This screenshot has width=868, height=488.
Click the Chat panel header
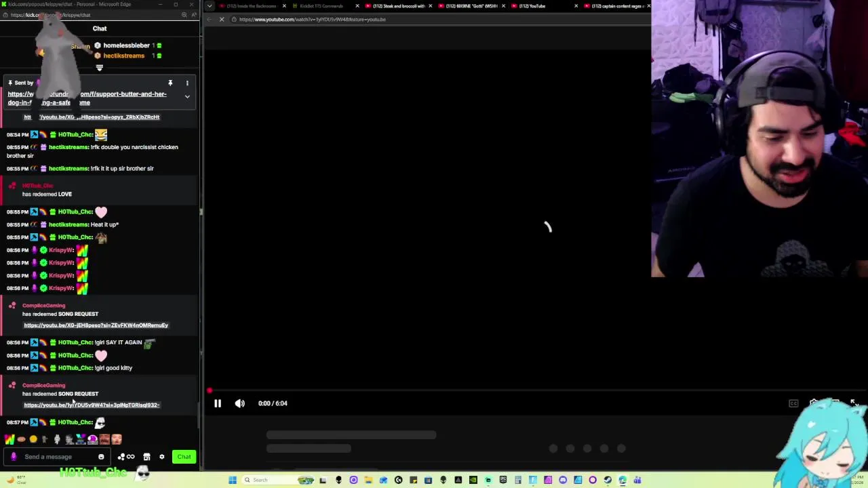[100, 28]
